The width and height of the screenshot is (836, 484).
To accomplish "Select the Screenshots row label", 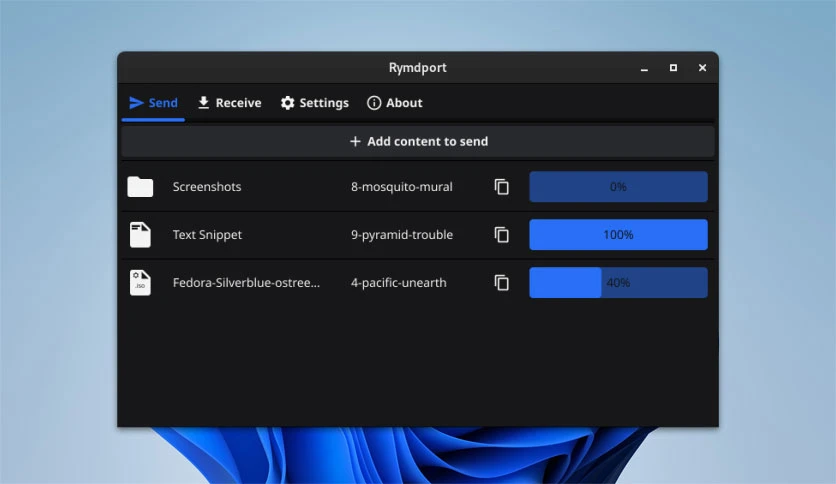I will [207, 187].
